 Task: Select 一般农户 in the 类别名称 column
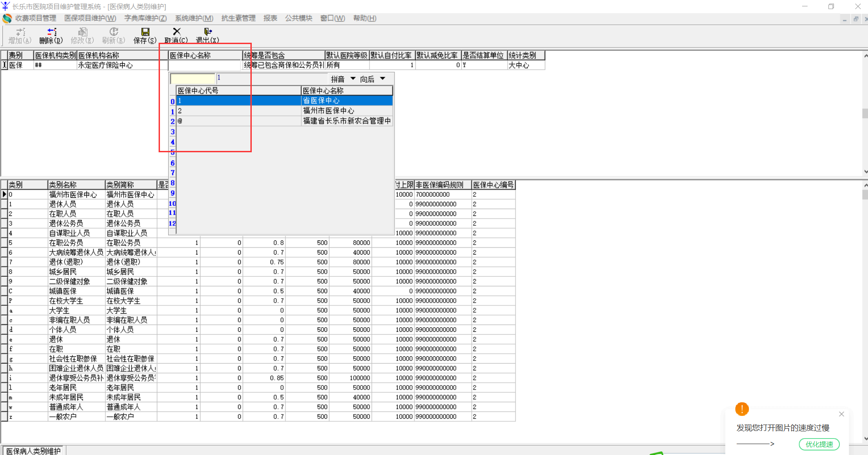click(x=76, y=416)
